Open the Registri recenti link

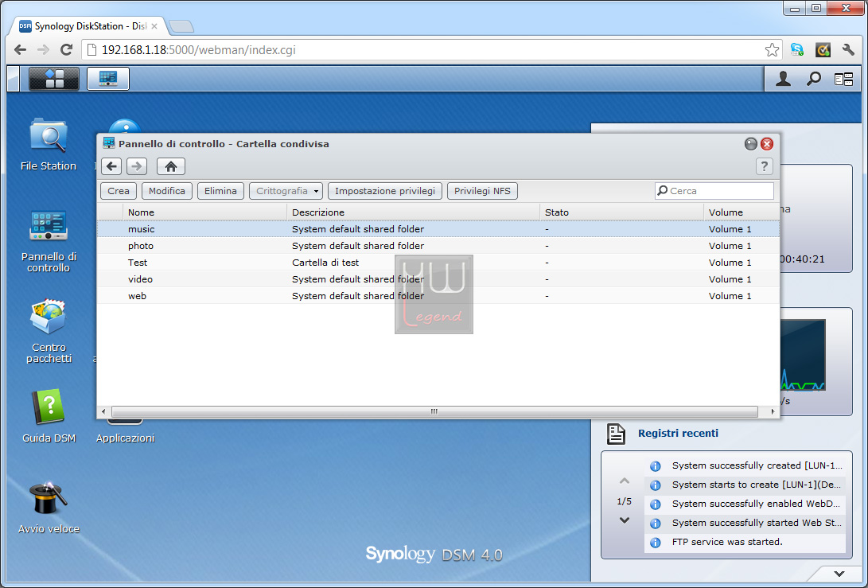678,434
